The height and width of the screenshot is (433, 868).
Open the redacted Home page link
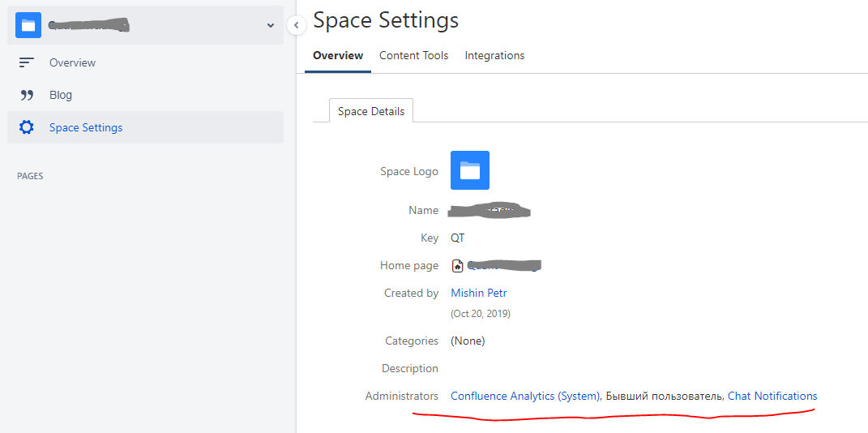(x=503, y=266)
